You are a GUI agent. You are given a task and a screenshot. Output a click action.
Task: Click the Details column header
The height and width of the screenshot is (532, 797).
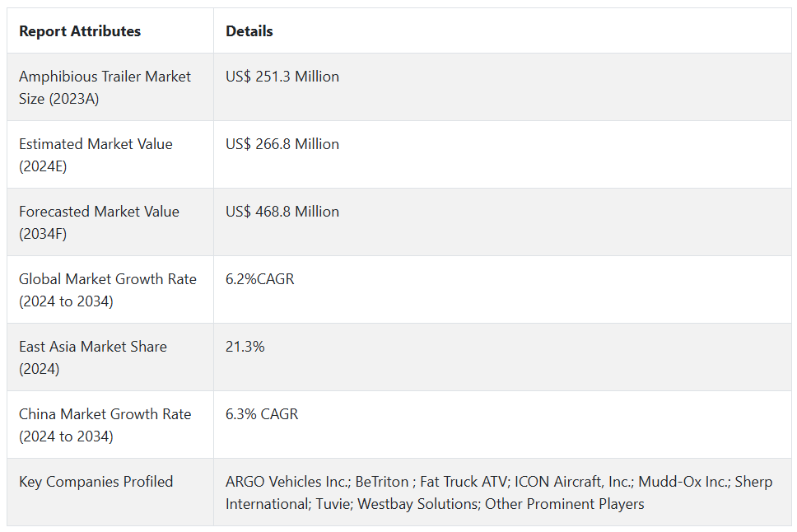[249, 31]
